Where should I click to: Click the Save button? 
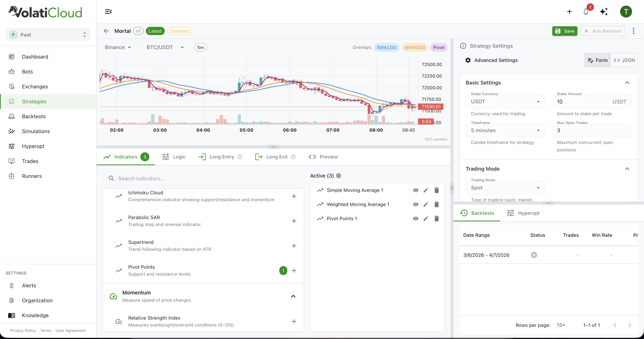pos(565,31)
